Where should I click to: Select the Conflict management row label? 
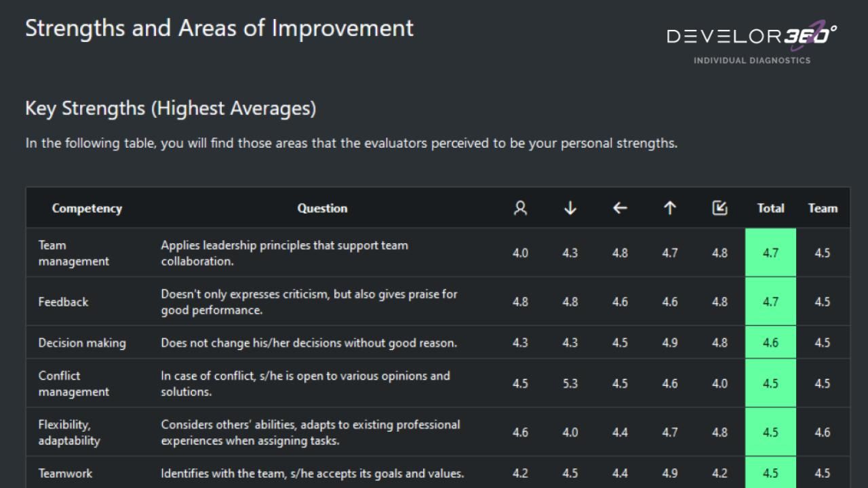click(x=73, y=384)
